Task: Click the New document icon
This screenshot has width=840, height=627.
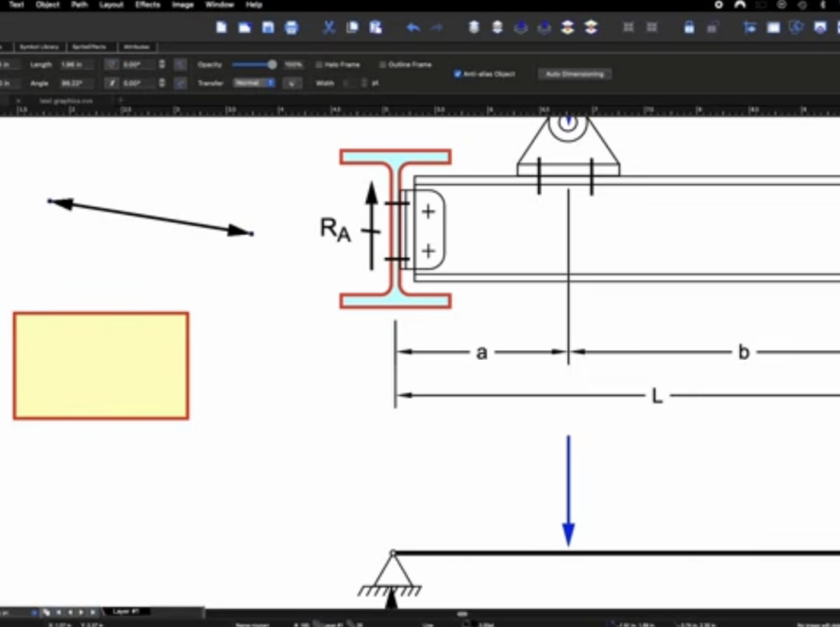Action: (221, 27)
